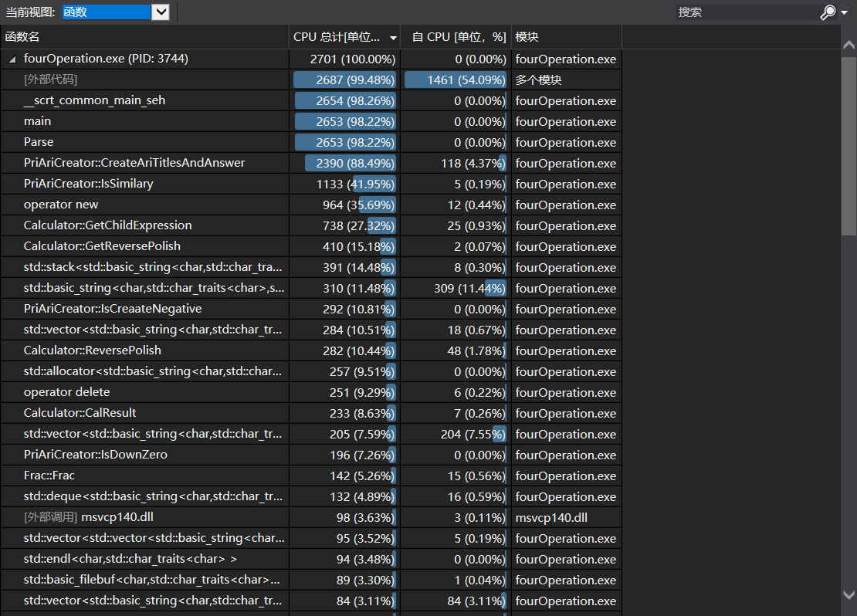Screen dimensions: 857x616
Task: Select Calculator::GetChildExpression row
Action: [310, 225]
